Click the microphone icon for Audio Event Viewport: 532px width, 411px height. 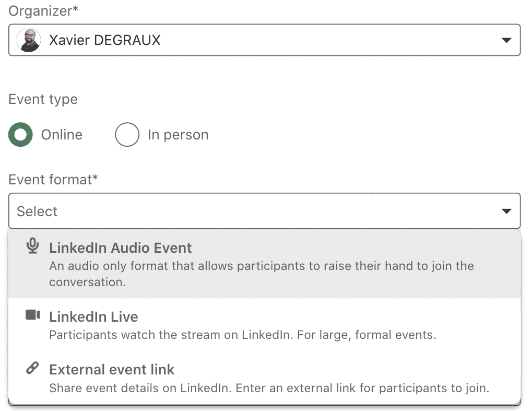click(x=32, y=246)
